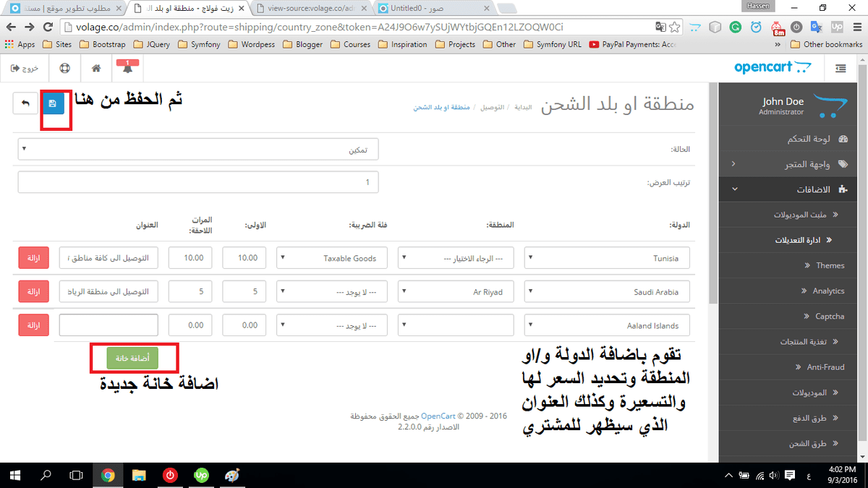Click the back arrow icon button
The width and height of the screenshot is (868, 488).
tap(25, 104)
